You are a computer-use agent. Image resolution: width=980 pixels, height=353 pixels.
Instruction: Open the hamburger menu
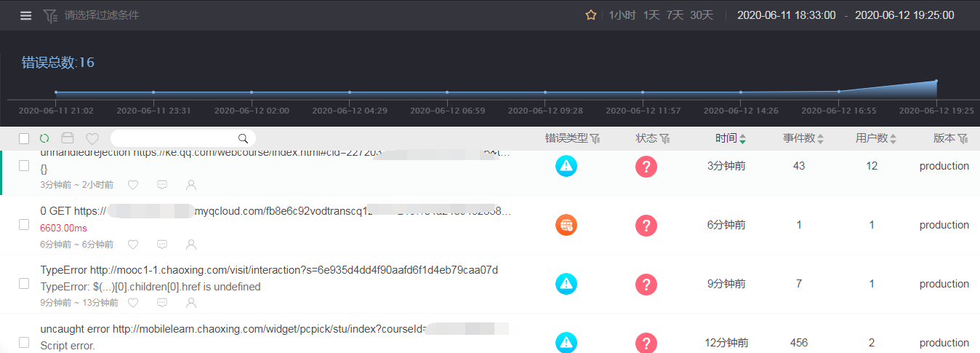point(26,15)
